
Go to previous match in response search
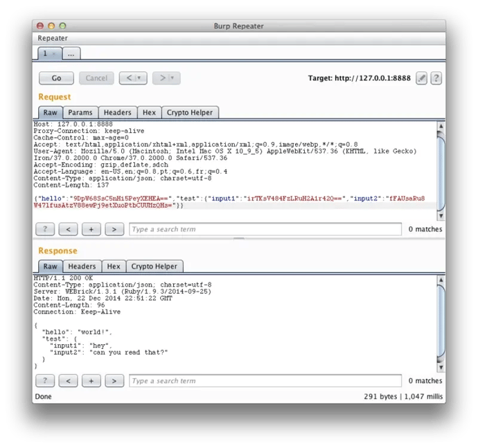(68, 381)
